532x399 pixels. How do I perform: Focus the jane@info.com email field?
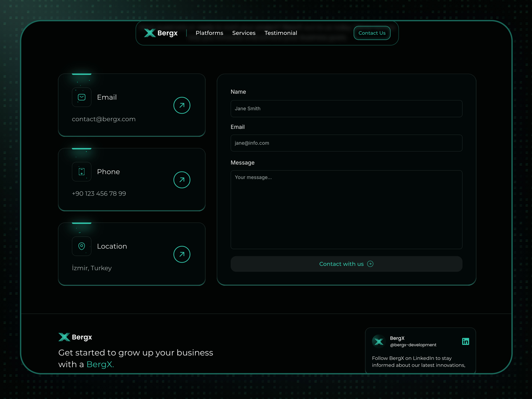tap(346, 143)
